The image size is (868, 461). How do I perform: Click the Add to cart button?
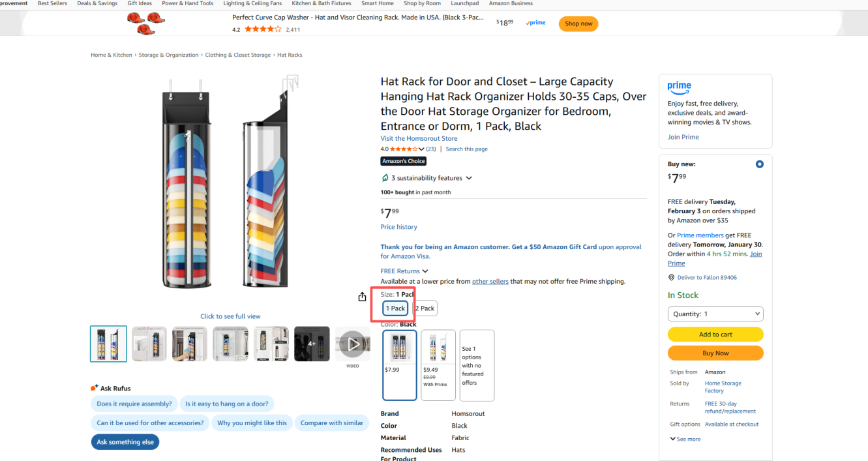tap(715, 335)
